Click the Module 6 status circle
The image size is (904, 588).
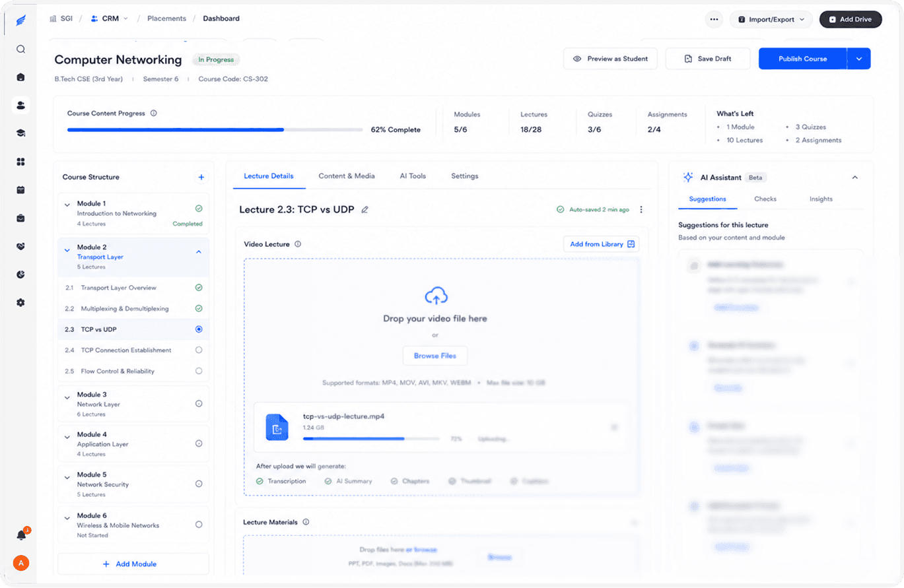click(x=199, y=525)
